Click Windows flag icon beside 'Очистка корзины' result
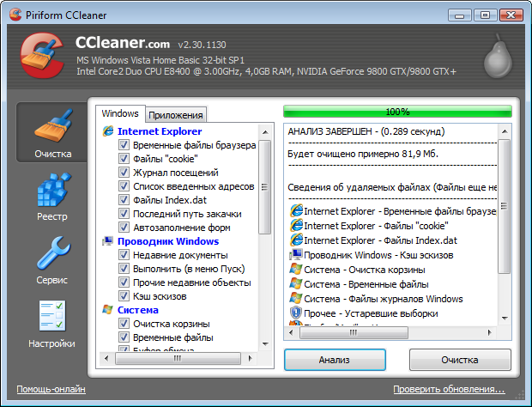The height and width of the screenshot is (407, 532). click(296, 269)
